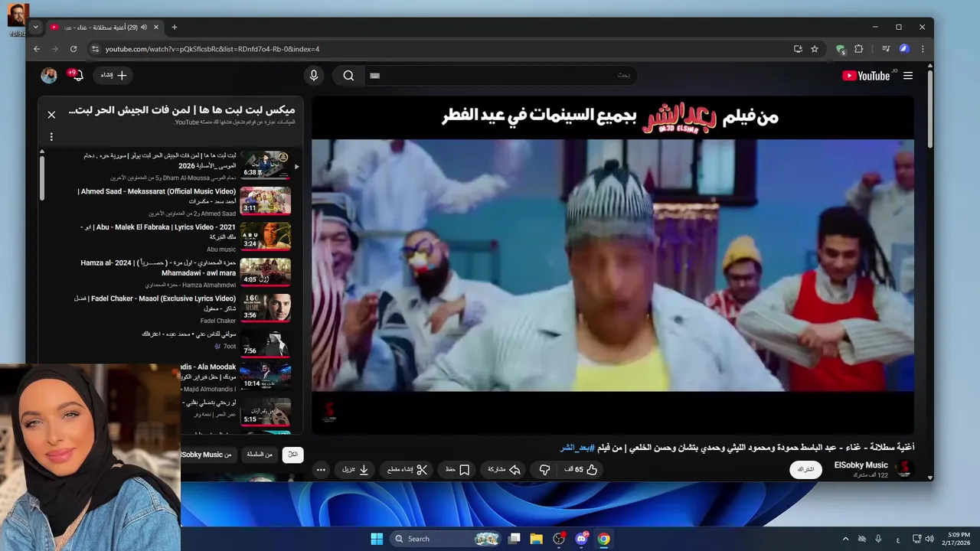Play the 6:38 Dham Al-Moussa video thumbnail

pyautogui.click(x=265, y=165)
